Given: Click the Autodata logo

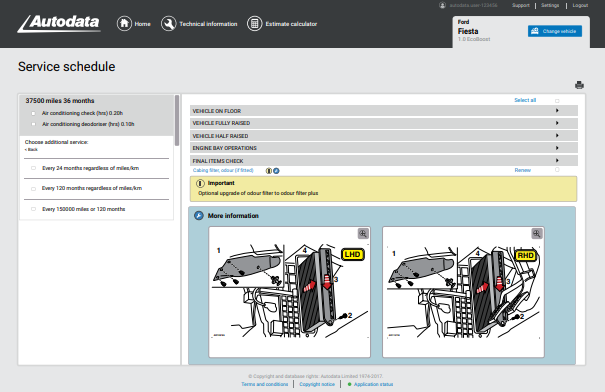Looking at the screenshot, I should [x=59, y=24].
